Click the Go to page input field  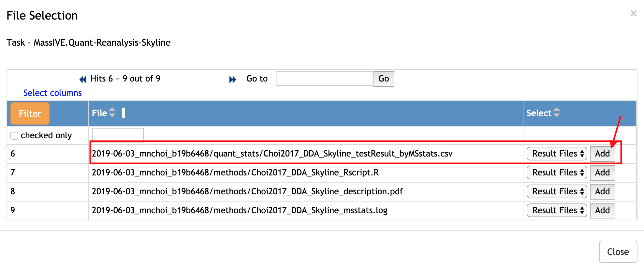point(324,79)
